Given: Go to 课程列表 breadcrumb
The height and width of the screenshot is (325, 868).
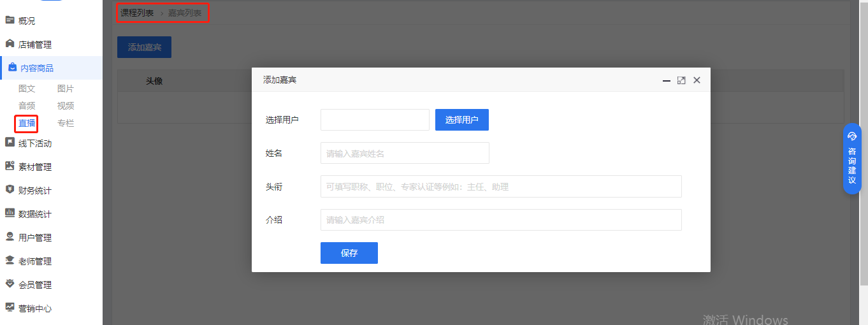Looking at the screenshot, I should (x=137, y=13).
